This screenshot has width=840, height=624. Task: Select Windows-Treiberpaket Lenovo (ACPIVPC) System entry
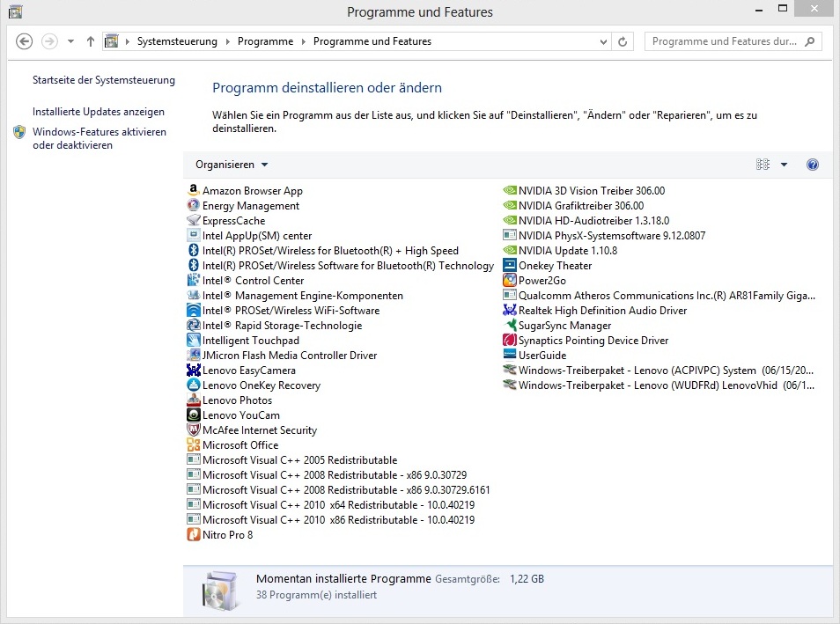659,371
